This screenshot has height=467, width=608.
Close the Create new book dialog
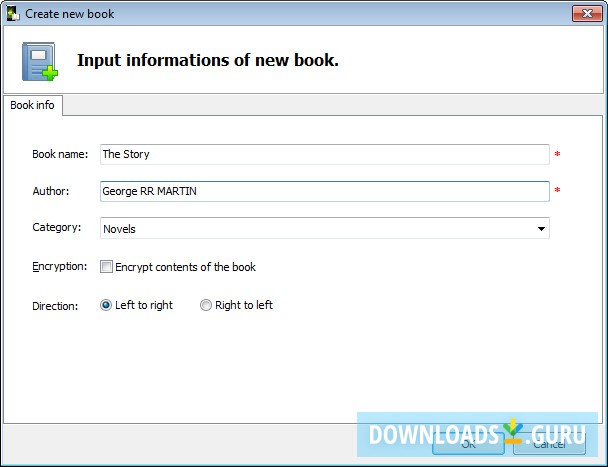(x=587, y=14)
